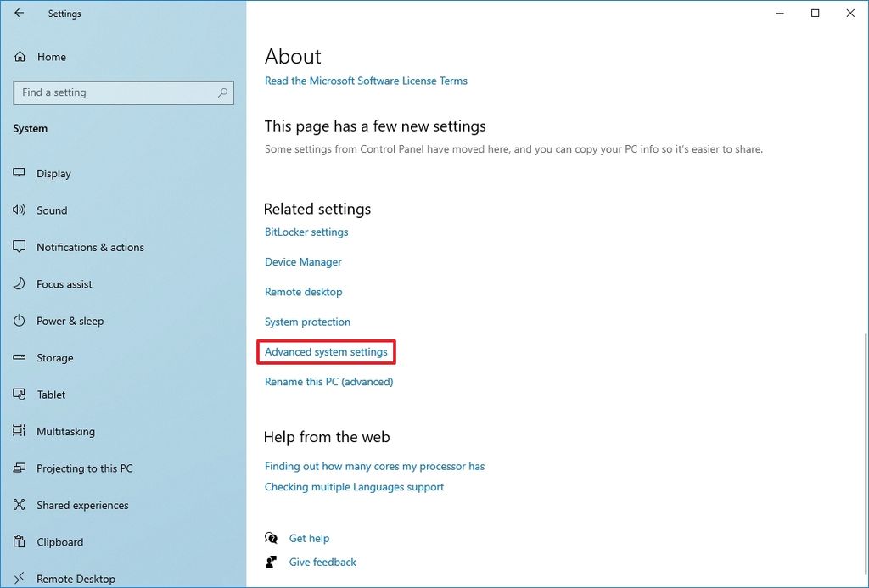Click the Home house icon

click(x=19, y=56)
